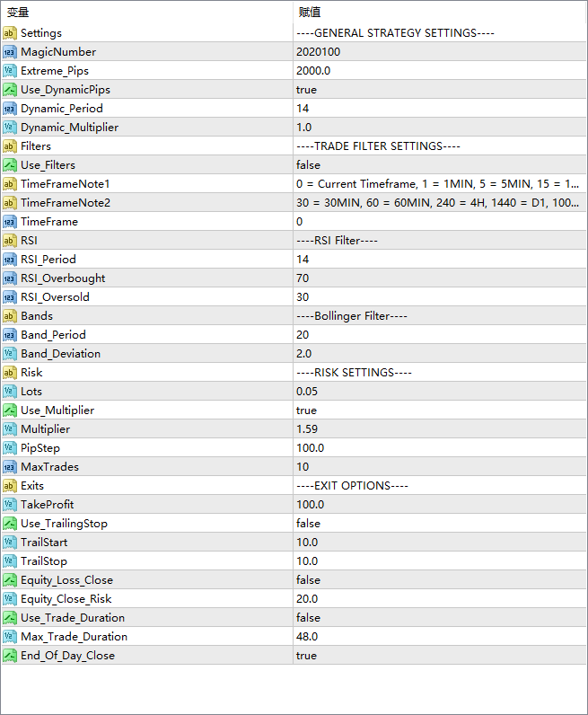This screenshot has height=715, width=588.
Task: Click the End_Of_Day_Close true value
Action: click(306, 656)
